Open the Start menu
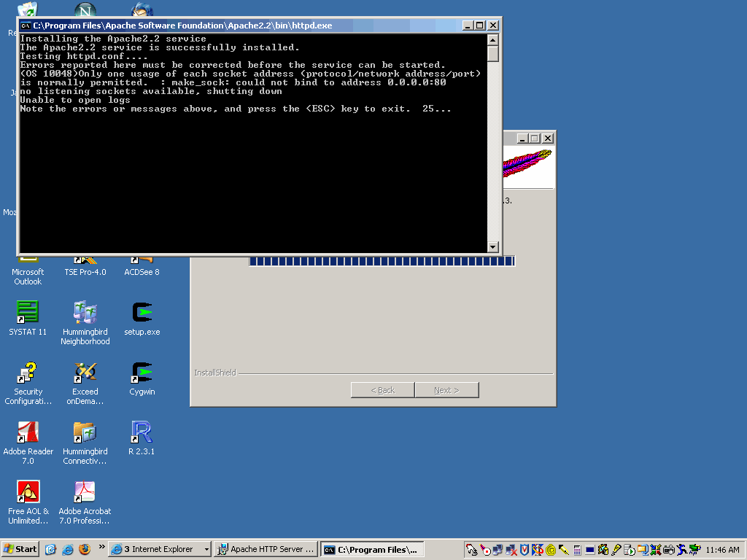Image resolution: width=747 pixels, height=560 pixels. click(20, 549)
